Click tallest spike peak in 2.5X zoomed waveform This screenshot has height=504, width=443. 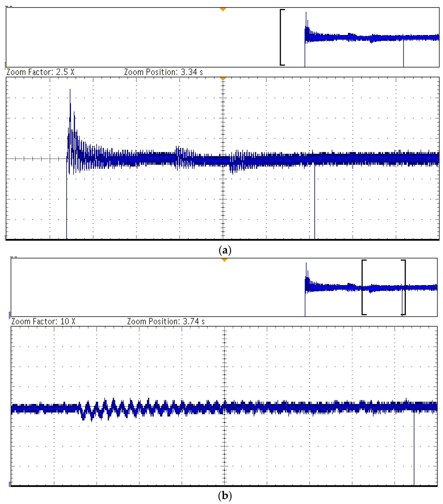coord(70,90)
